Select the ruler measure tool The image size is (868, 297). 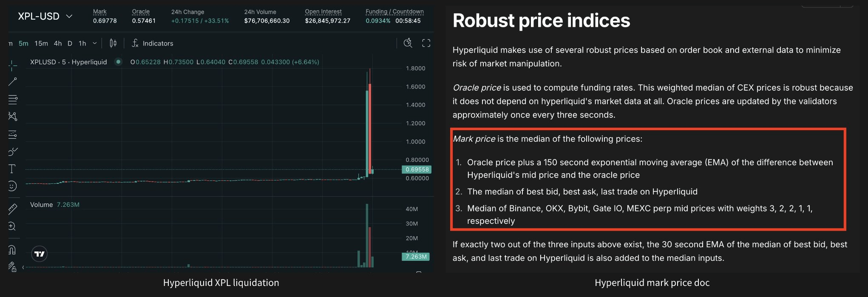(13, 208)
